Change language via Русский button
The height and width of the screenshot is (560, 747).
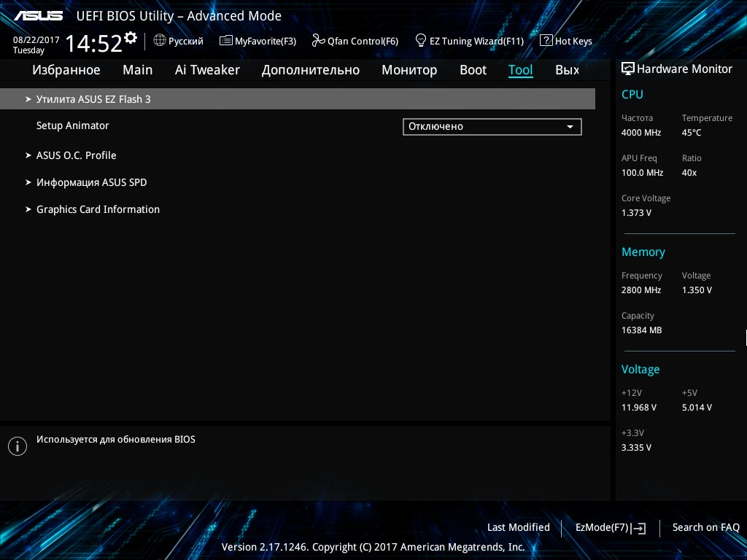pos(178,41)
